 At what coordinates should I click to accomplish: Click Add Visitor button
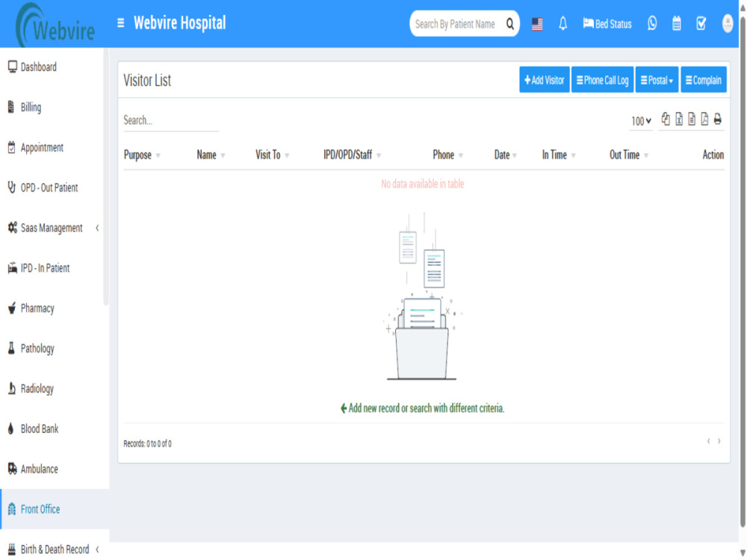(544, 80)
